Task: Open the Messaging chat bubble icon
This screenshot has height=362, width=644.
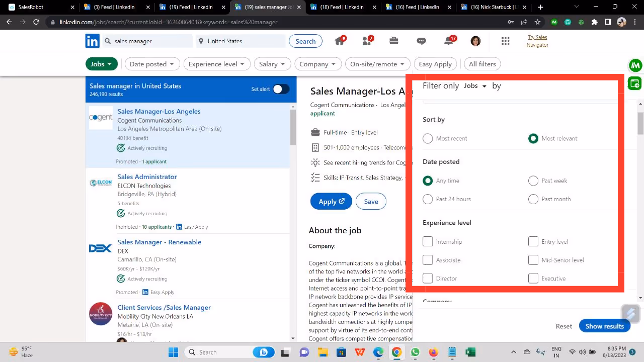Action: tap(421, 41)
